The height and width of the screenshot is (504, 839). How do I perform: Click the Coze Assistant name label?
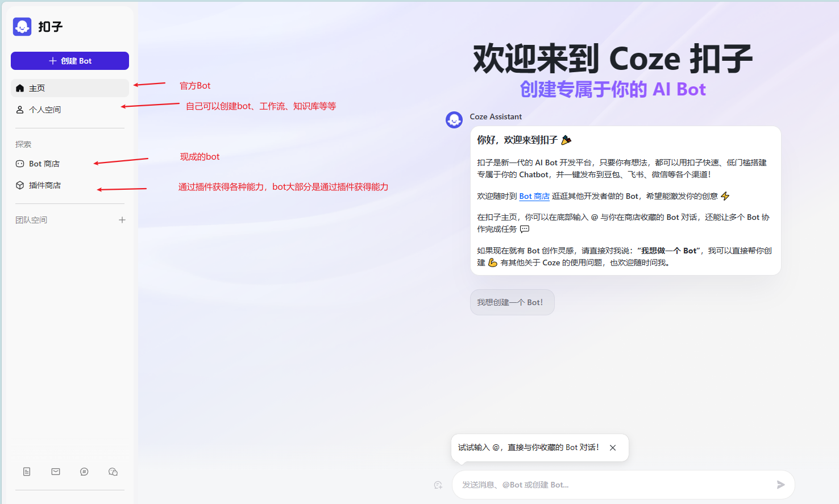point(496,116)
